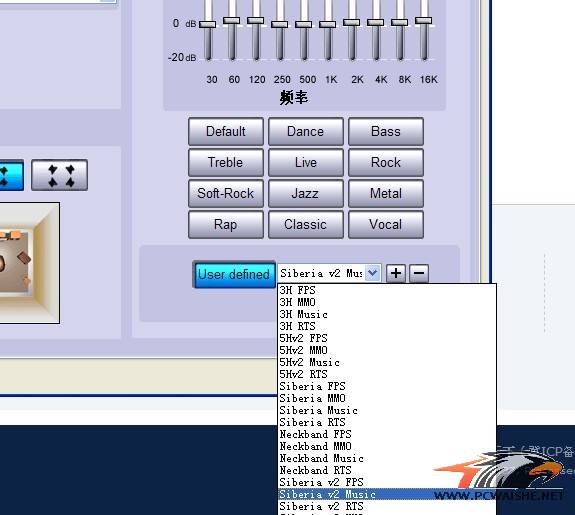
Task: Pick the 5Hv2 RTS list entry
Action: pos(387,374)
